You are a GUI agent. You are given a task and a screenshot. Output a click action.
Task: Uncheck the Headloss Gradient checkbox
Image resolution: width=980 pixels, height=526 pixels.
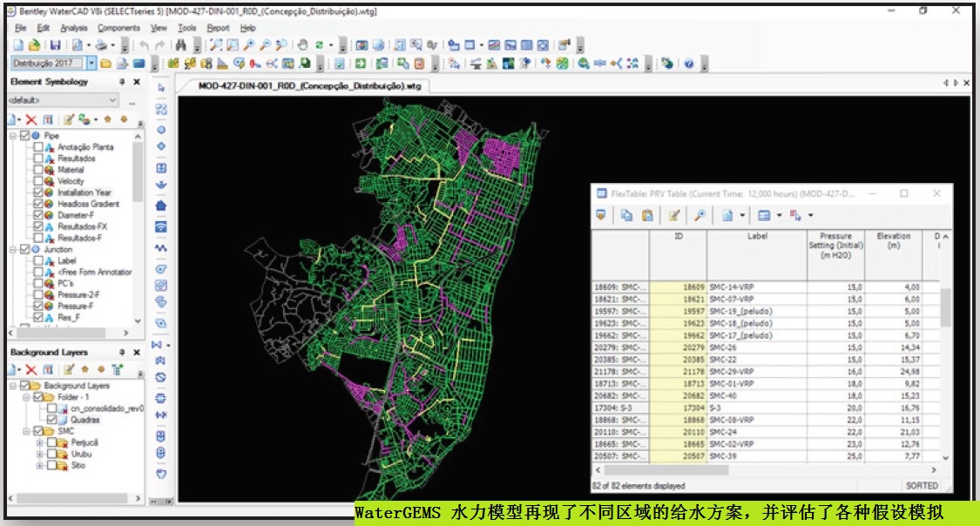38,204
